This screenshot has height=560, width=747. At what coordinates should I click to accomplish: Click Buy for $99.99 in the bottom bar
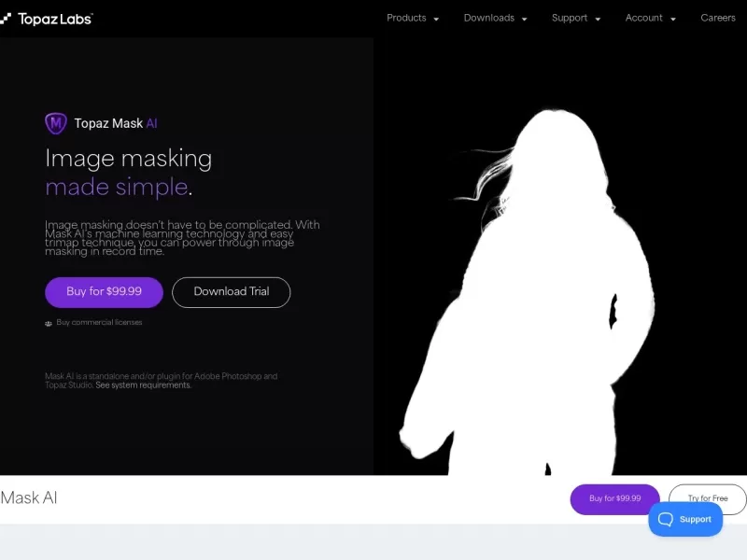614,498
